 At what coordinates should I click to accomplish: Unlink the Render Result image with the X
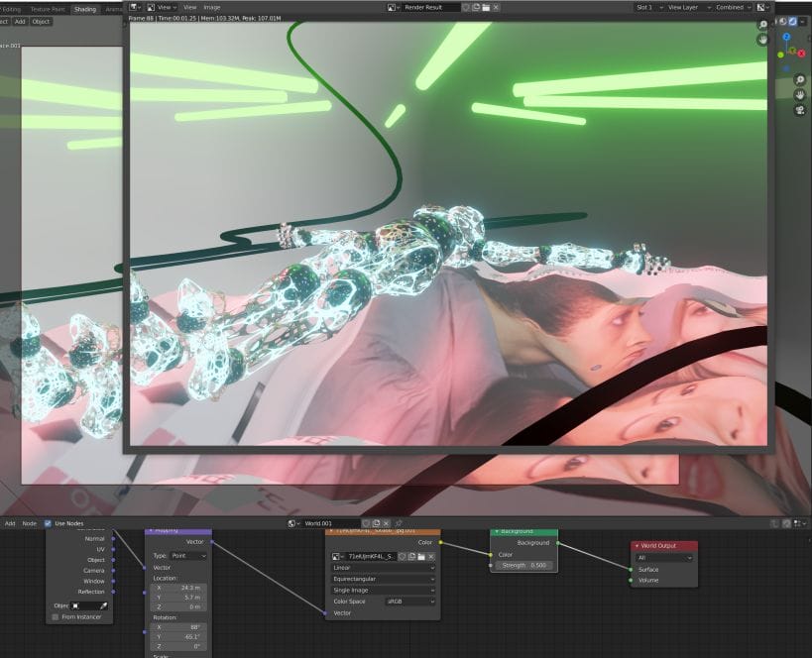coord(496,7)
